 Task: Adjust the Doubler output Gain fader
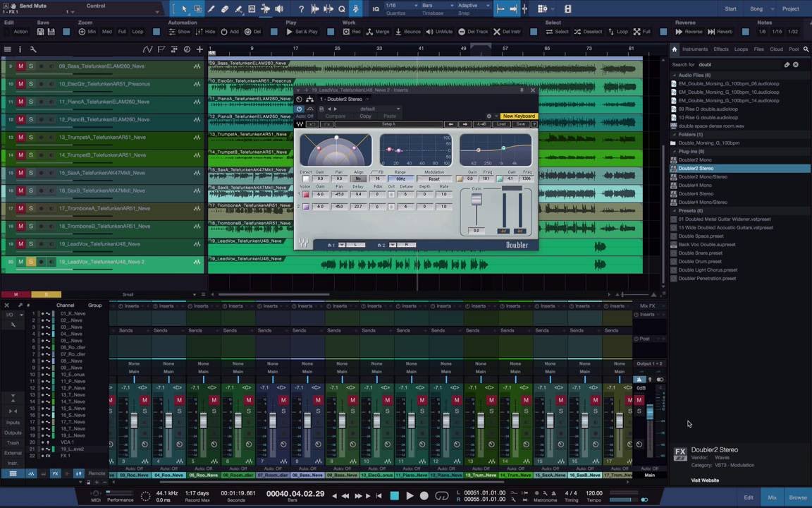point(476,200)
